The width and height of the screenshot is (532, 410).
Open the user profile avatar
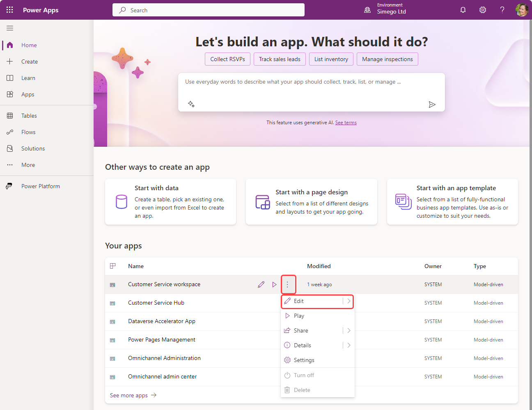522,10
